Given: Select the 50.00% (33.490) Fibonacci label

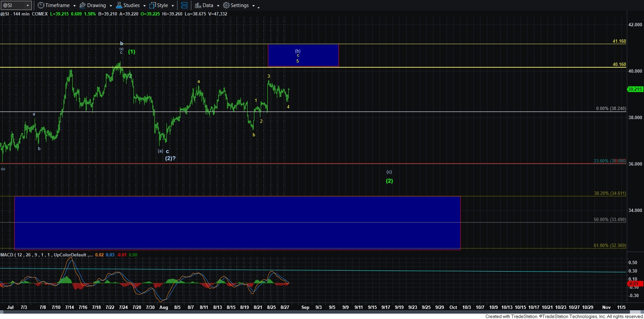Looking at the screenshot, I should click(x=610, y=219).
